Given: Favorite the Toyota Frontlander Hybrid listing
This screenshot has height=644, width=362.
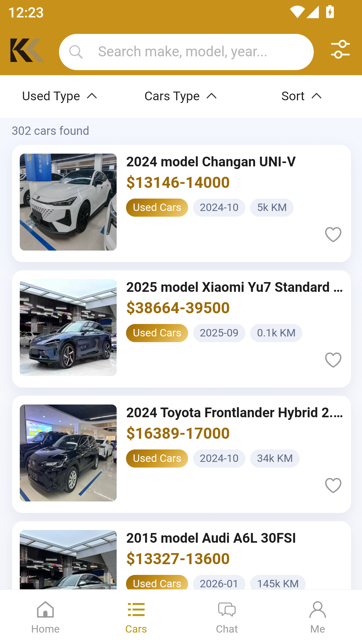Looking at the screenshot, I should click(333, 485).
